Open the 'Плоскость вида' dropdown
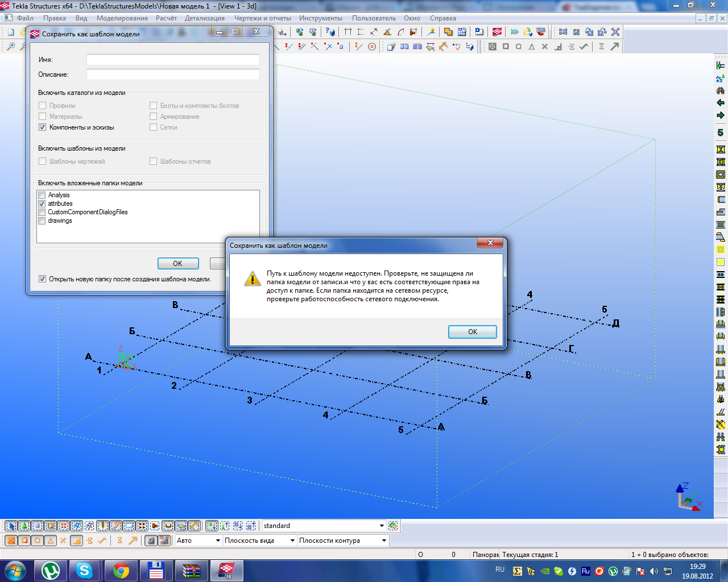Viewport: 728px width, 582px height. (x=292, y=541)
